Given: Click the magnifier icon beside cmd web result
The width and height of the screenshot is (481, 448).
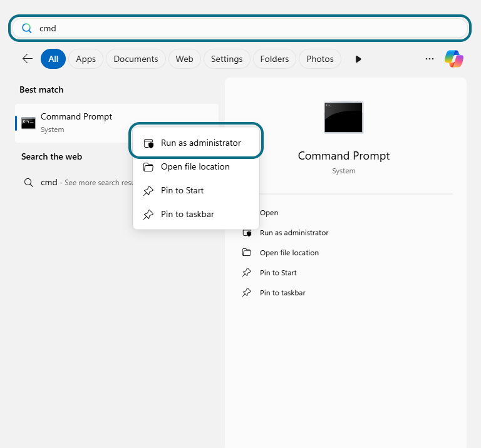Looking at the screenshot, I should (x=29, y=183).
